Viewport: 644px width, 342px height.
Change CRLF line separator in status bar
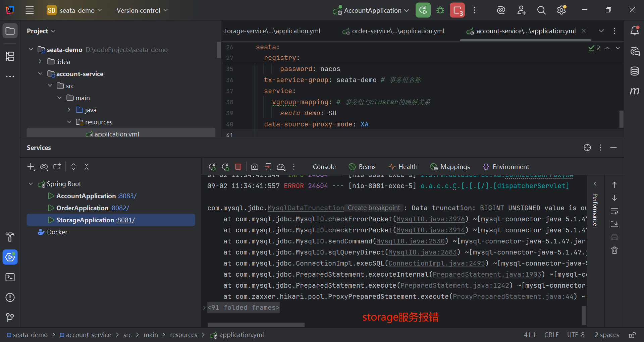[551, 335]
